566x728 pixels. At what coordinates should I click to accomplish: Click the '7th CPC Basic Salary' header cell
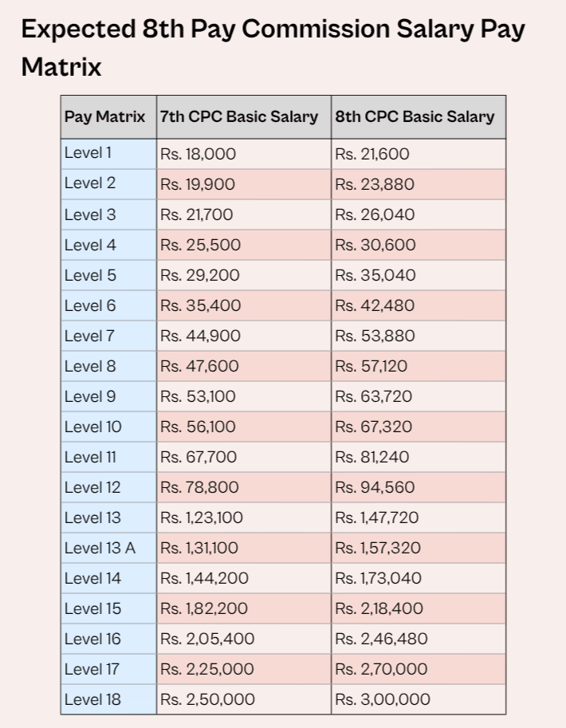tap(239, 116)
